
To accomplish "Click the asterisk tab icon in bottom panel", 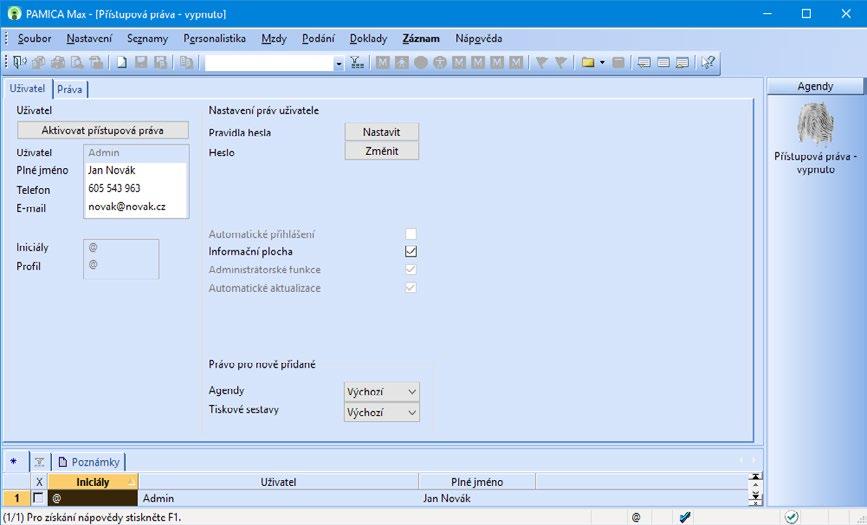I will click(x=14, y=461).
